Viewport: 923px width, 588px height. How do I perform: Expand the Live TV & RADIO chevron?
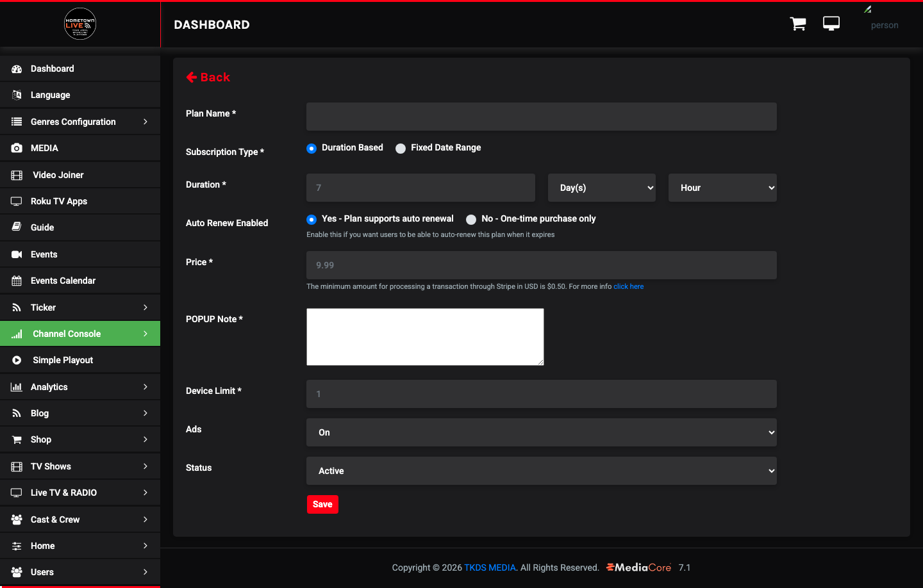point(146,493)
